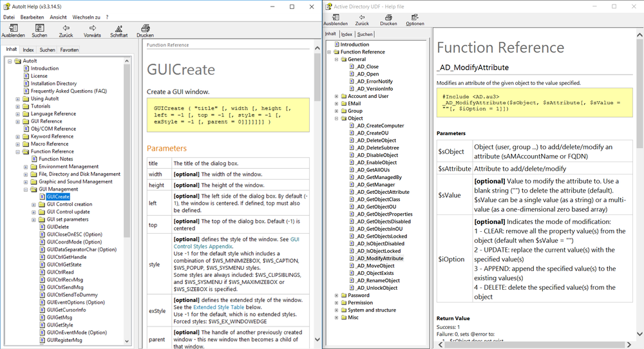644x349 pixels.
Task: Click the Misc folder icon in AD help
Action: click(x=344, y=318)
